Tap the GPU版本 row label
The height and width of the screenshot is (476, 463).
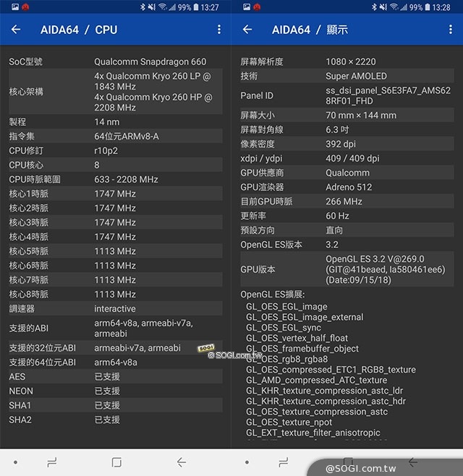[258, 269]
